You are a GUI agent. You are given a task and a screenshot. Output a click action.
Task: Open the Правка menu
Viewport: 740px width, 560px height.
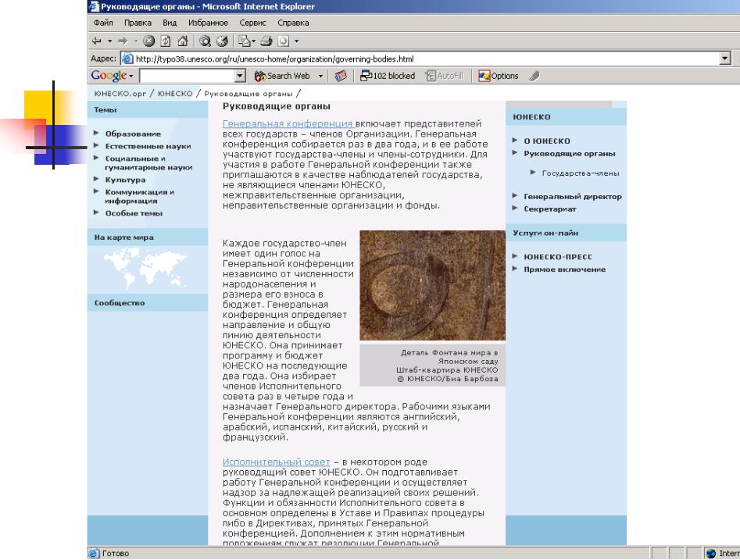(138, 23)
